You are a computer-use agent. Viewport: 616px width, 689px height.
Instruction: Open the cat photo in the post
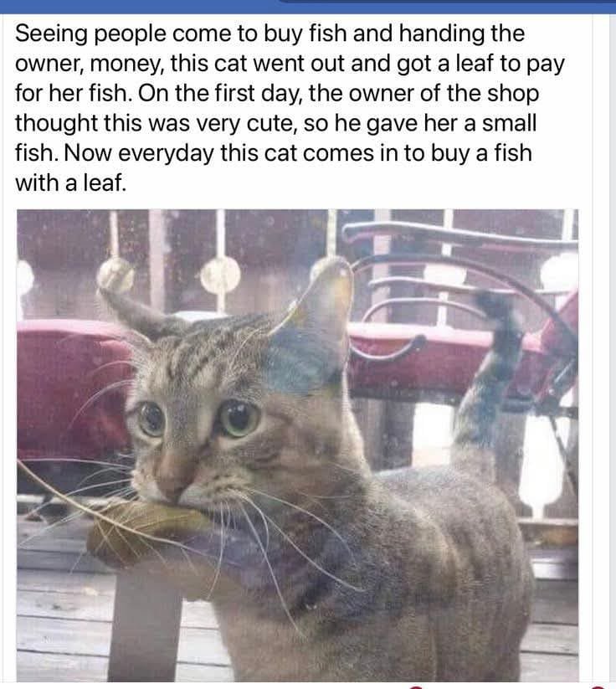[297, 445]
